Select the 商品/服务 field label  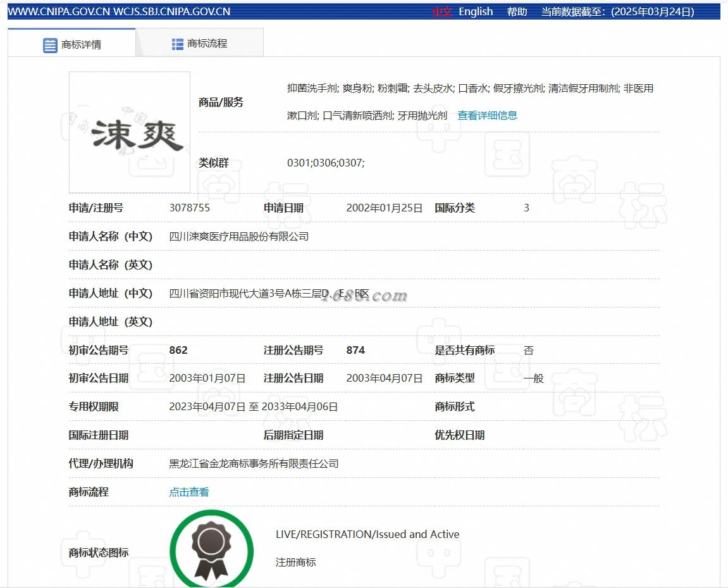(x=221, y=103)
